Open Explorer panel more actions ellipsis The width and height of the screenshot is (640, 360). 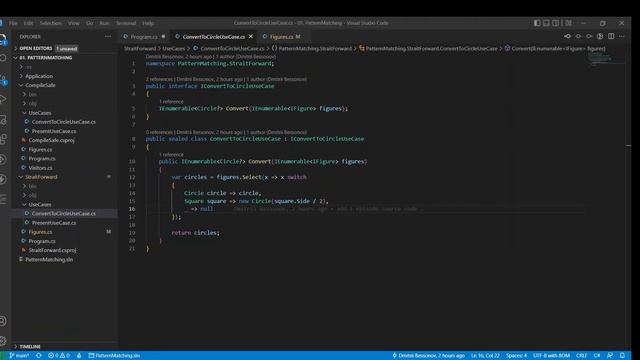pyautogui.click(x=108, y=36)
